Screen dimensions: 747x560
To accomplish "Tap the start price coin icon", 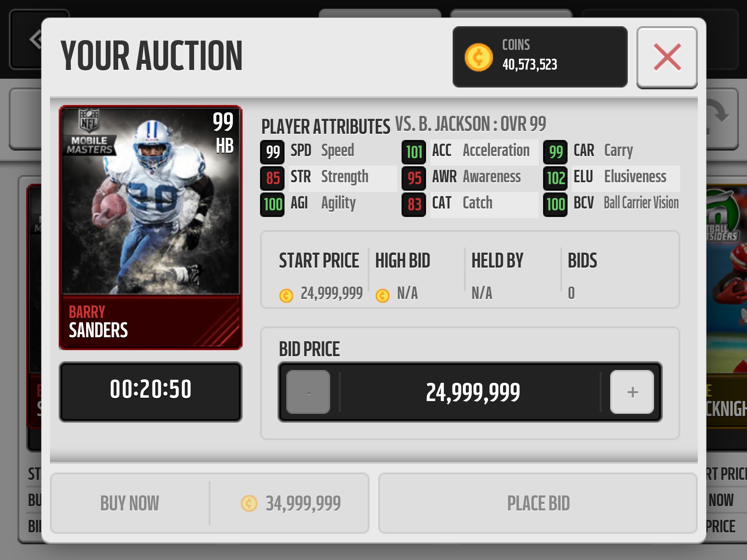I will pyautogui.click(x=286, y=295).
